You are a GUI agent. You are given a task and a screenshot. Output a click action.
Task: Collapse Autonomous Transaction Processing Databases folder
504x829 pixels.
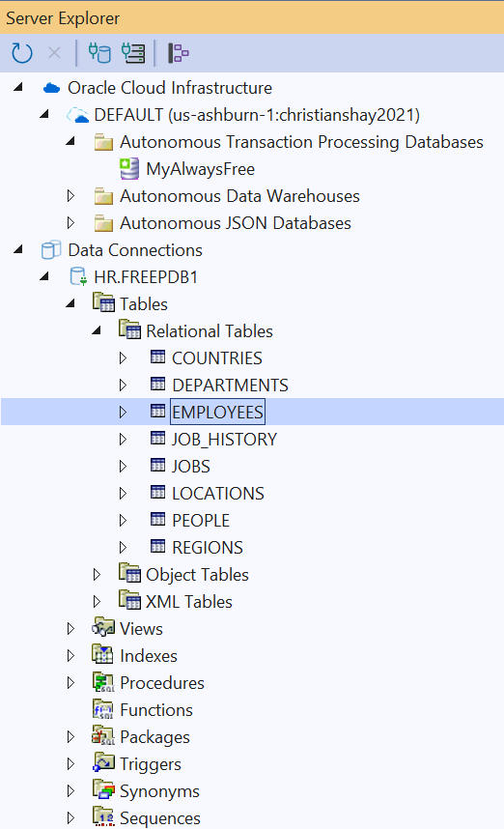70,141
